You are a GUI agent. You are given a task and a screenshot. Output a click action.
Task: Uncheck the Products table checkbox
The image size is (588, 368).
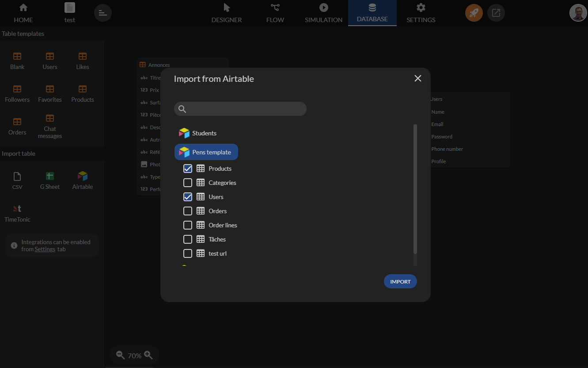pos(188,169)
